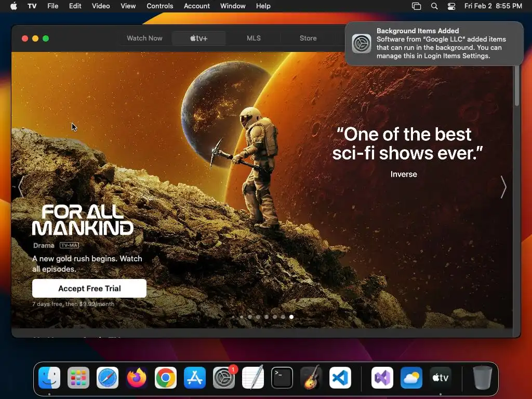The image size is (532, 399).
Task: Open System Settings from the Dock
Action: click(x=224, y=378)
